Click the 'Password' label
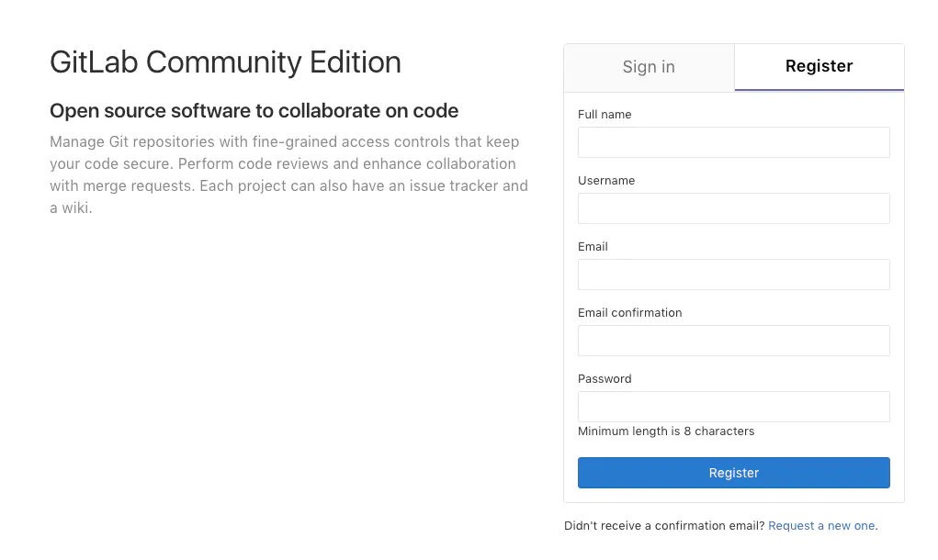The height and width of the screenshot is (560, 938). click(x=605, y=379)
